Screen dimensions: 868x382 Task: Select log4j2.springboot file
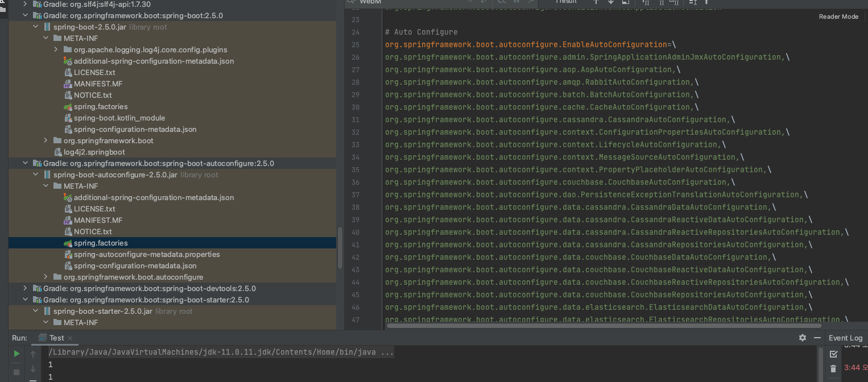tap(94, 152)
